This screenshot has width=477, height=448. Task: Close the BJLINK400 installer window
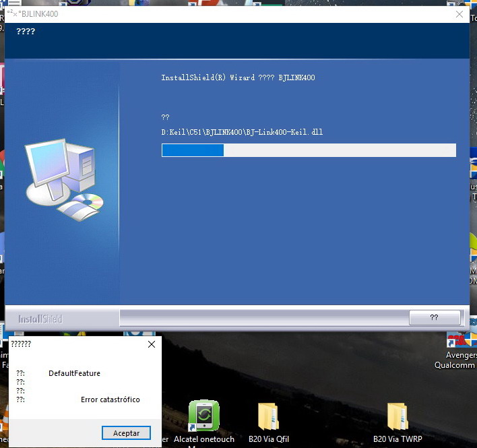pos(459,14)
